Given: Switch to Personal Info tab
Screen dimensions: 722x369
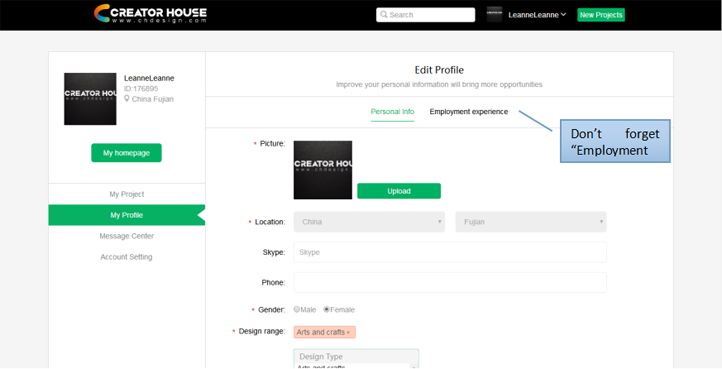Looking at the screenshot, I should [392, 111].
